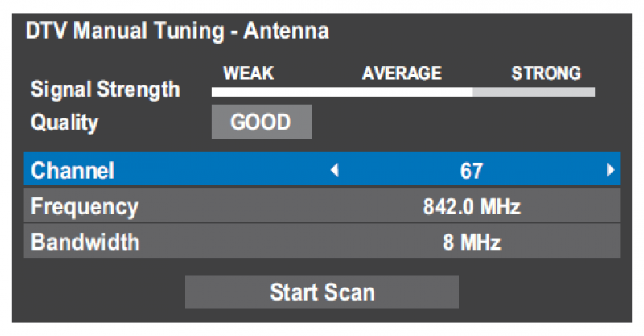Click the word Antenna in the title
644x336 pixels.
287,31
